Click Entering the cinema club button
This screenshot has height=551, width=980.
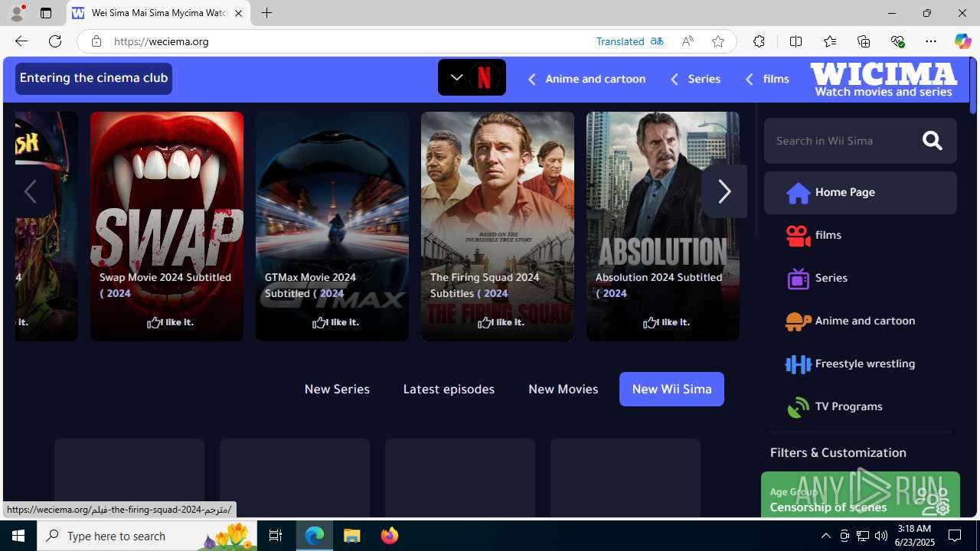tap(93, 78)
